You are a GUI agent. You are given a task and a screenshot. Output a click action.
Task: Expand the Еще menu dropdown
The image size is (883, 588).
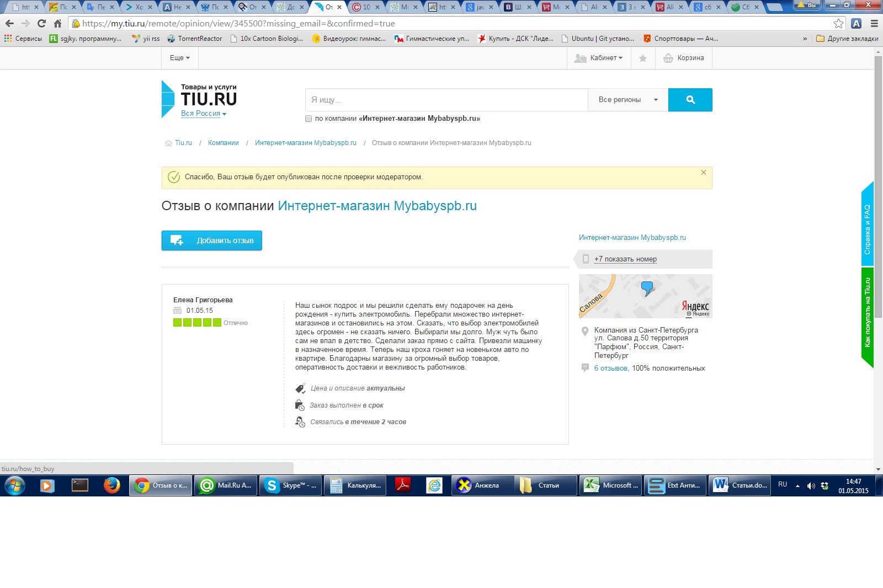pyautogui.click(x=180, y=58)
